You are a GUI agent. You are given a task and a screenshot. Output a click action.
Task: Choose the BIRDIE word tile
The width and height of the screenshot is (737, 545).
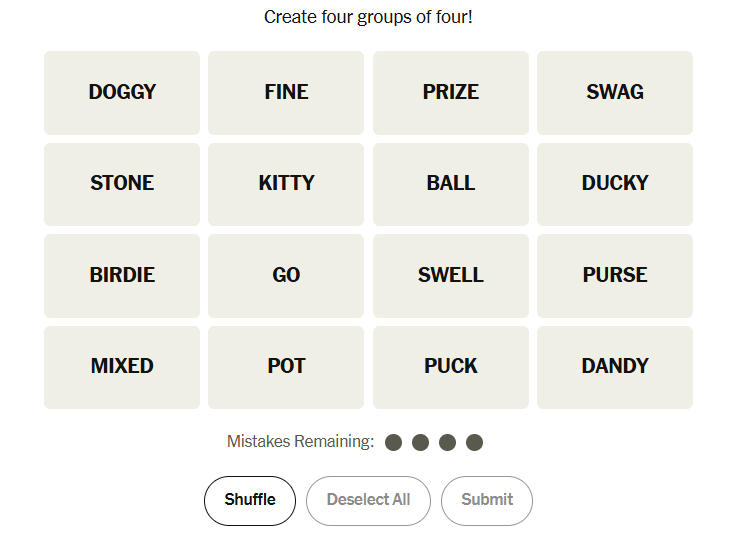122,275
